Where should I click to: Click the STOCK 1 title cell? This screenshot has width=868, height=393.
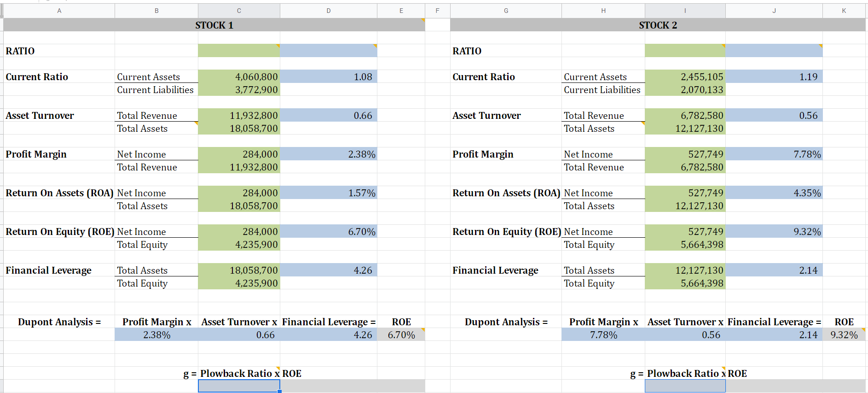click(x=214, y=25)
